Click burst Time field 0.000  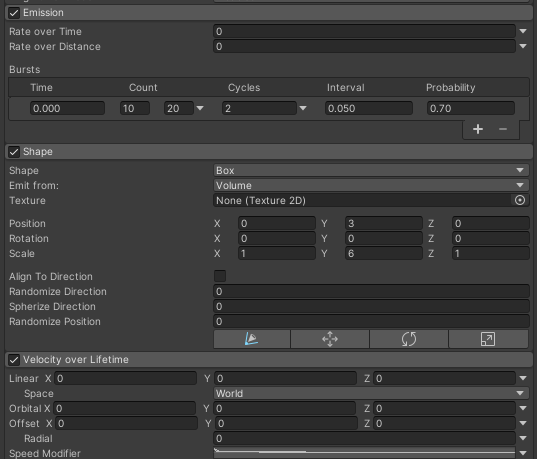[67, 108]
